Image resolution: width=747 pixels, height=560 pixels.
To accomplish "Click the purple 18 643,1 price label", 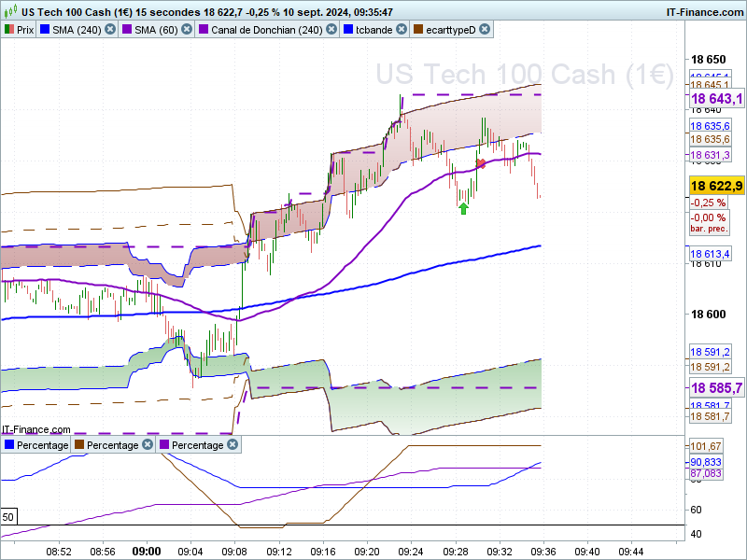I will (x=716, y=99).
